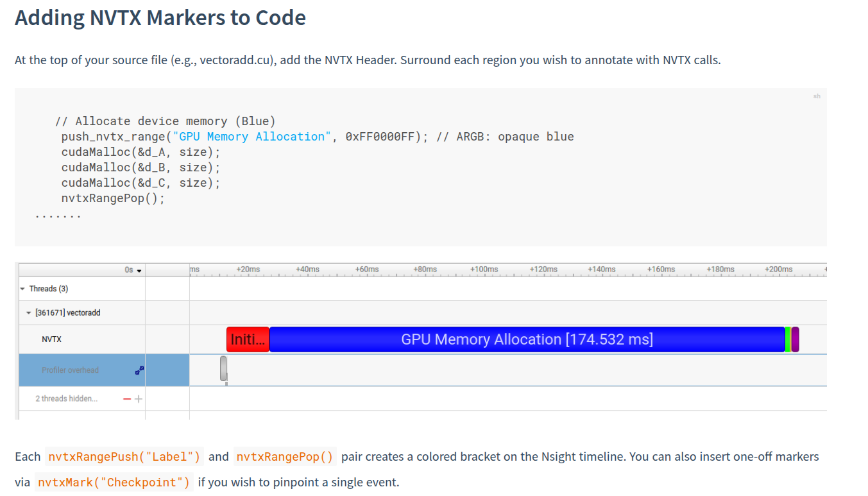Click the nvtxMark("Checkpoint") inline code

pos(114,483)
